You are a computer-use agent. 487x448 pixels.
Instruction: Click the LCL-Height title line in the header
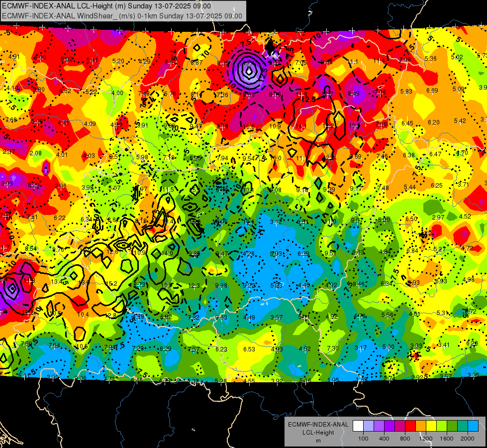coord(106,6)
